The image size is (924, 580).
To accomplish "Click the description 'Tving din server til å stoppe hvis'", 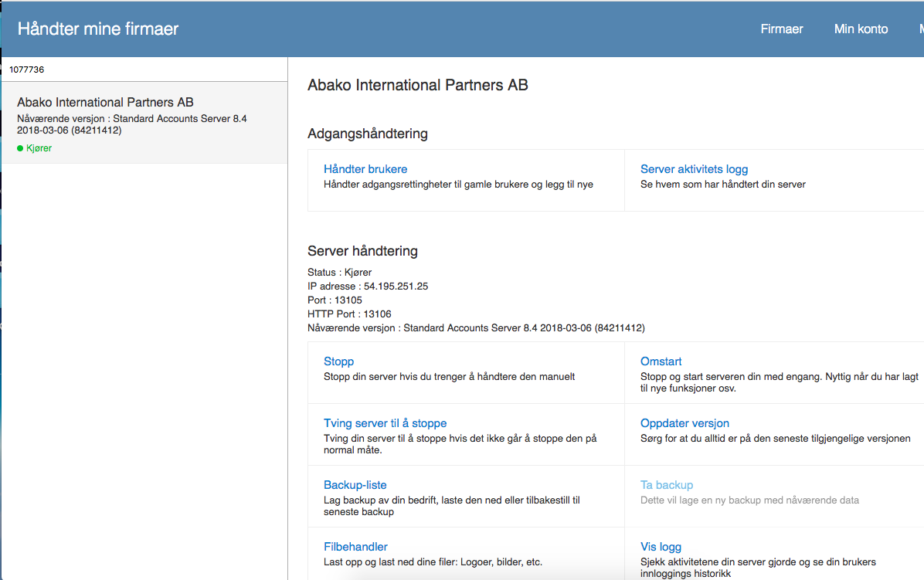I will [460, 444].
